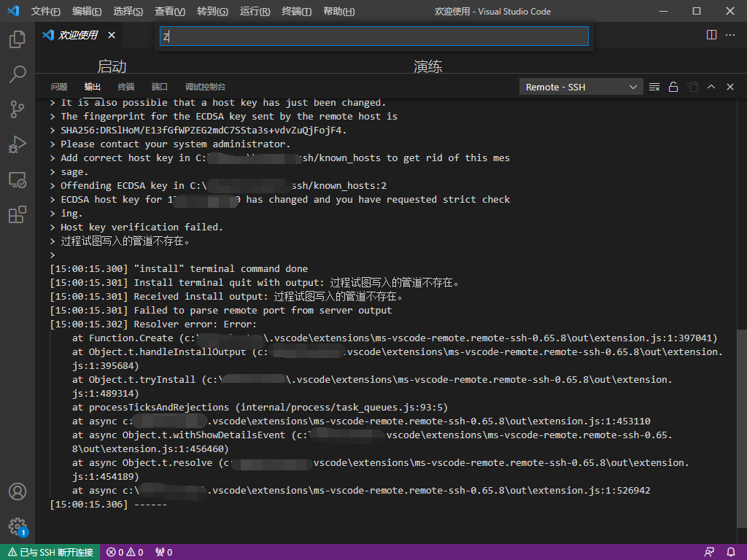Click '"install" terminal command done' log line
The image size is (747, 560).
click(179, 268)
